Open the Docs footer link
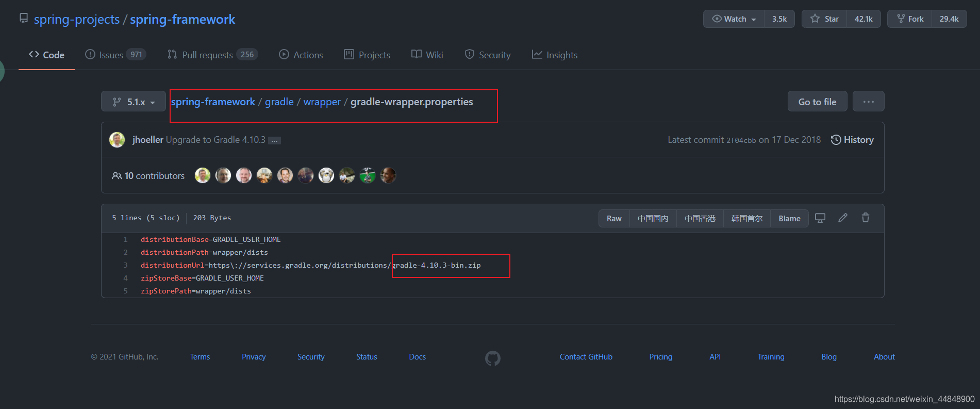The image size is (980, 409). [418, 357]
